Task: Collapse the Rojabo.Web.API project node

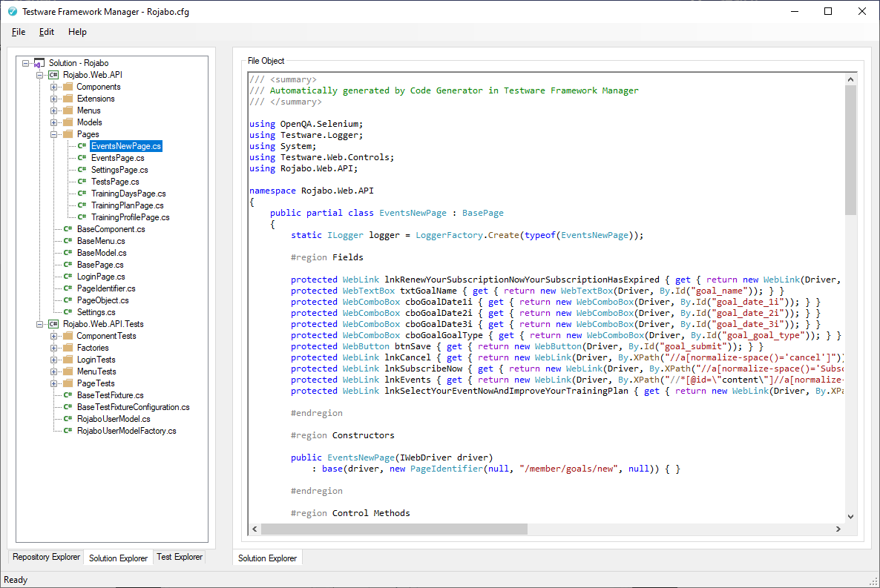Action: (x=39, y=75)
